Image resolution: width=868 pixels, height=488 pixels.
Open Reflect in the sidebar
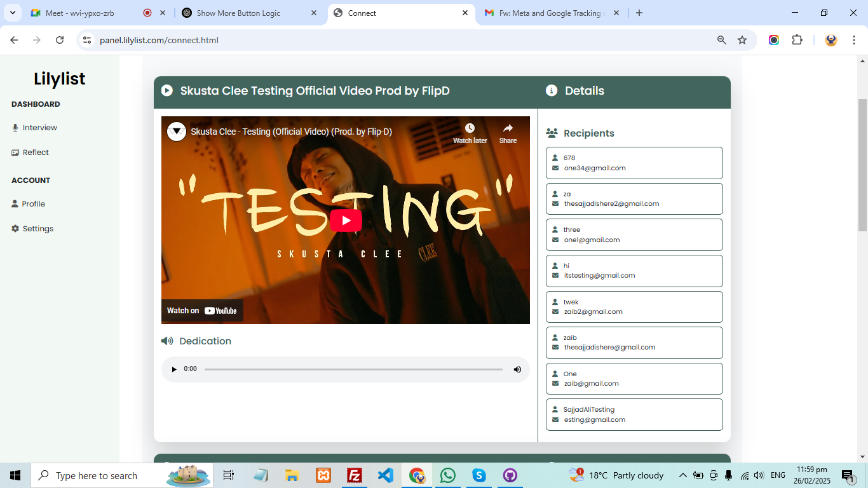(36, 152)
